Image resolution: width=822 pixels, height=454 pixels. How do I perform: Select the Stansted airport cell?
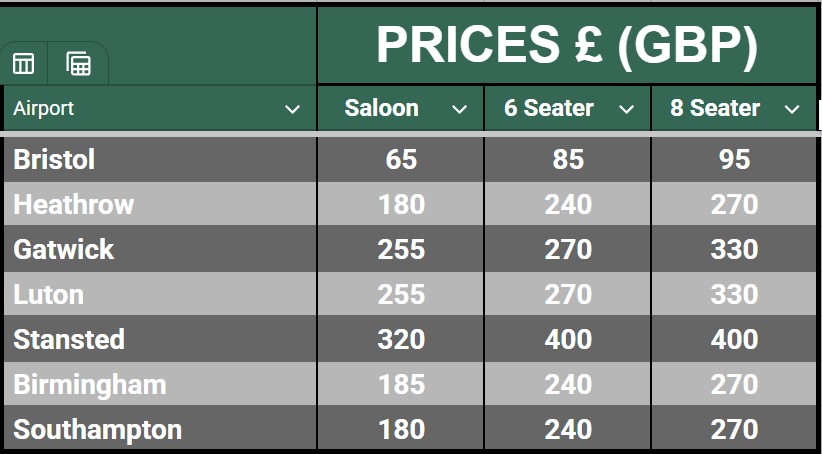click(x=69, y=340)
